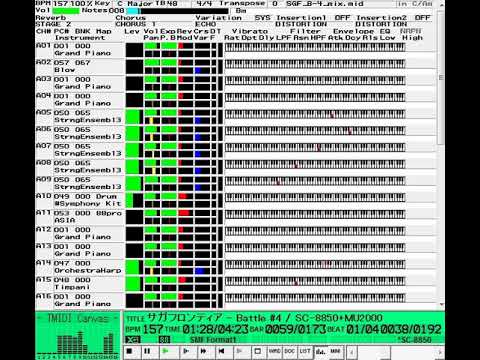Click the right arrow of bottom scrollbar

[440, 352]
